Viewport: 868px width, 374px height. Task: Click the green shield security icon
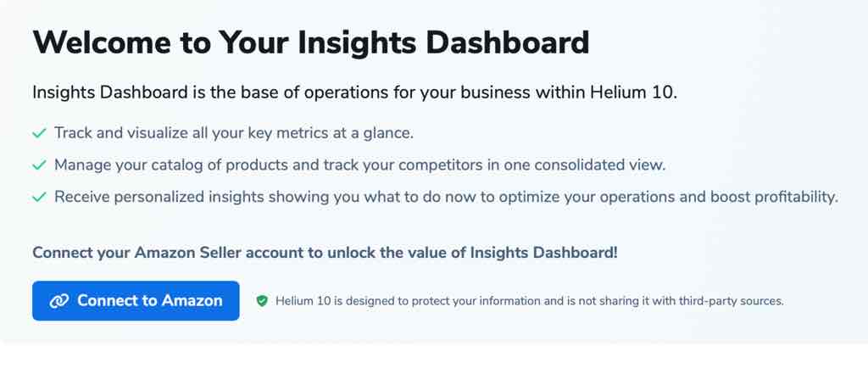[262, 301]
